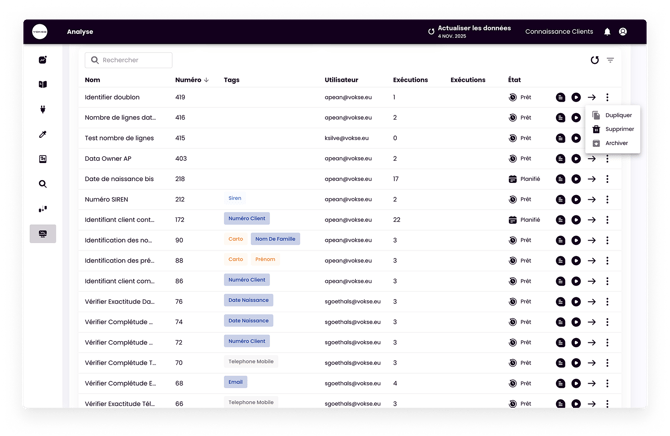Image resolution: width=670 pixels, height=436 pixels.
Task: Click the round company logo in header
Action: click(x=40, y=32)
